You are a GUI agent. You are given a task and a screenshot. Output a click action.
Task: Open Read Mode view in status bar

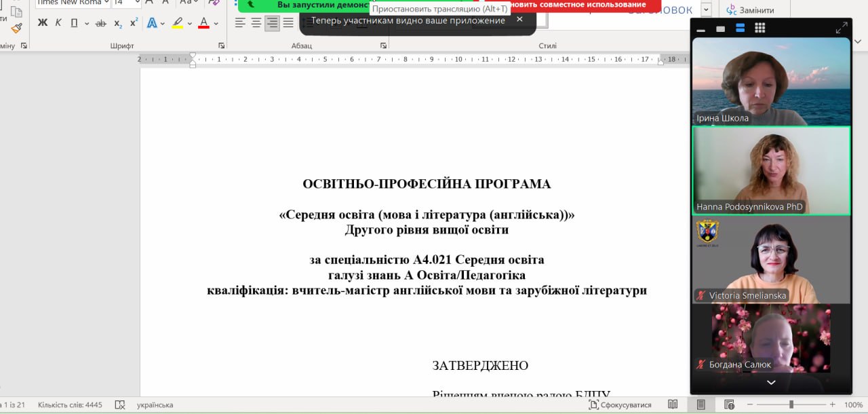pyautogui.click(x=673, y=404)
